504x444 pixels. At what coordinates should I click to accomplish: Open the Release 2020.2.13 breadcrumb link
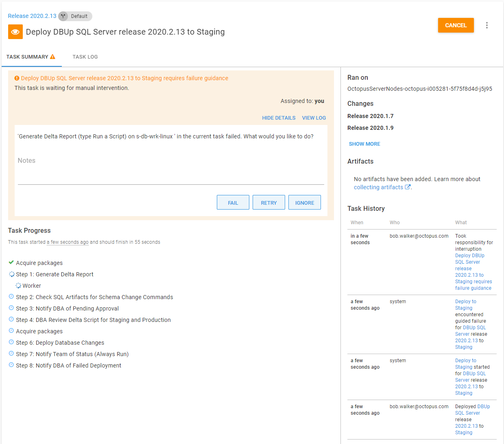(x=32, y=16)
